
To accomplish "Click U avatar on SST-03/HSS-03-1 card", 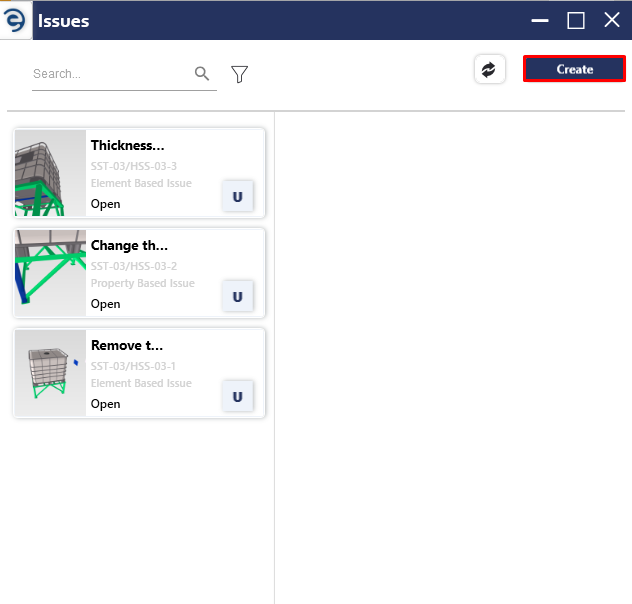I will 238,396.
